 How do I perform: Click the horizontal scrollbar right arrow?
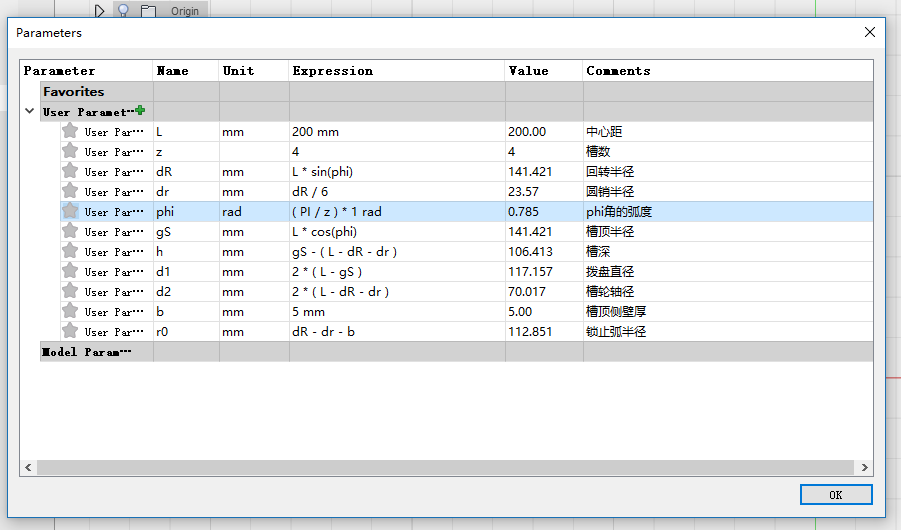pos(864,467)
